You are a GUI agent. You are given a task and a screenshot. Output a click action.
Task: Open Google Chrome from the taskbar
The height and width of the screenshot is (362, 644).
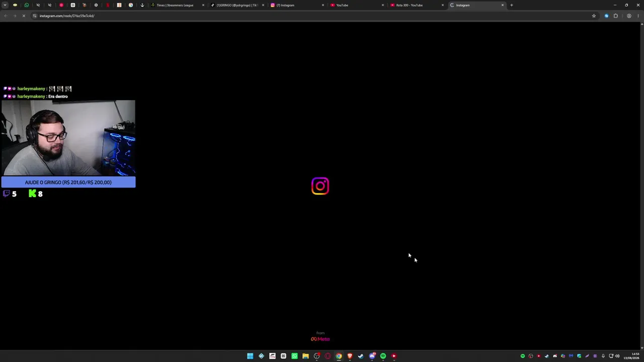[339, 356]
